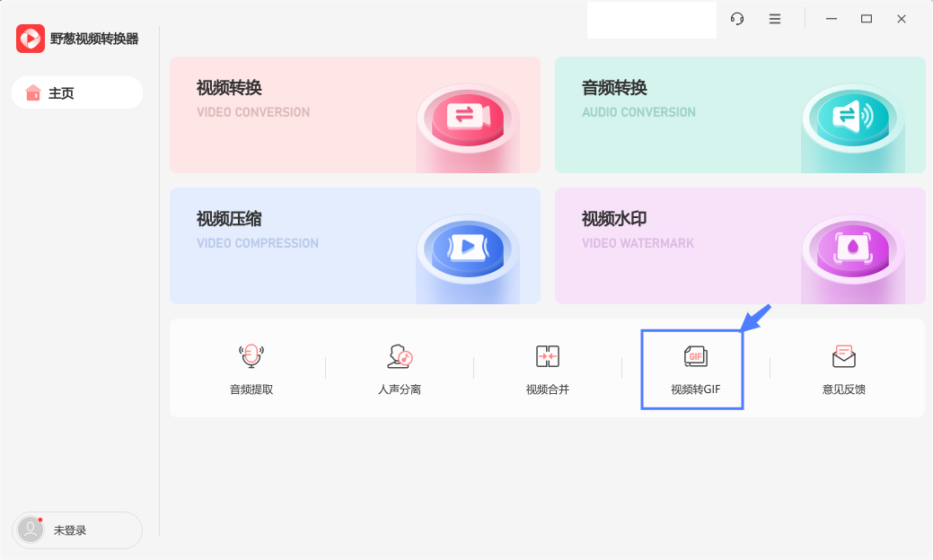
Task: Click the 视频转GIF icon
Action: point(695,356)
